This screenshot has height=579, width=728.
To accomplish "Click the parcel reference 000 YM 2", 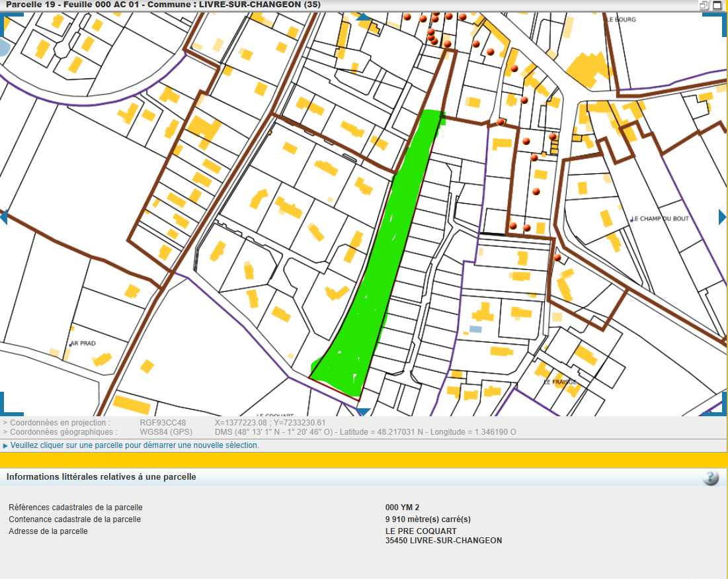I will click(x=402, y=508).
